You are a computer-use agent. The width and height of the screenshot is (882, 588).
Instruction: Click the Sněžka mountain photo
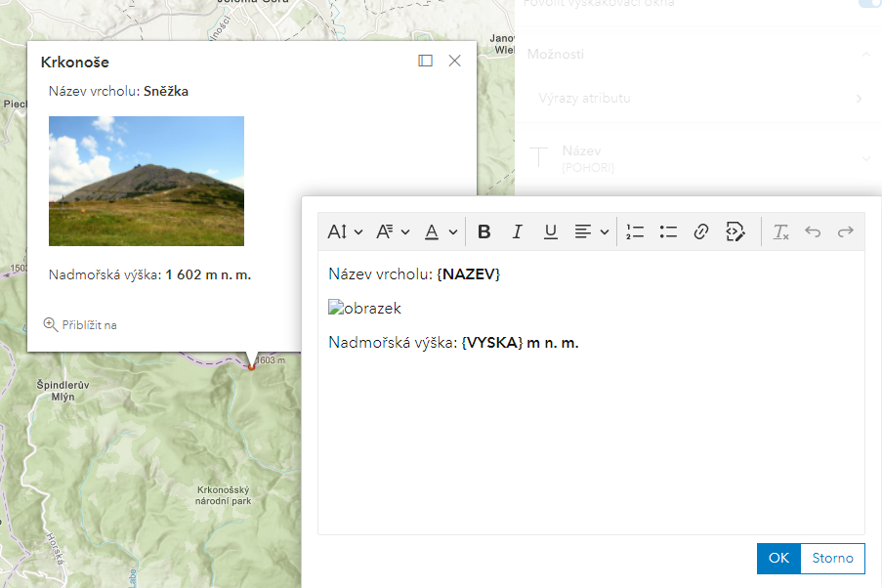pyautogui.click(x=147, y=181)
